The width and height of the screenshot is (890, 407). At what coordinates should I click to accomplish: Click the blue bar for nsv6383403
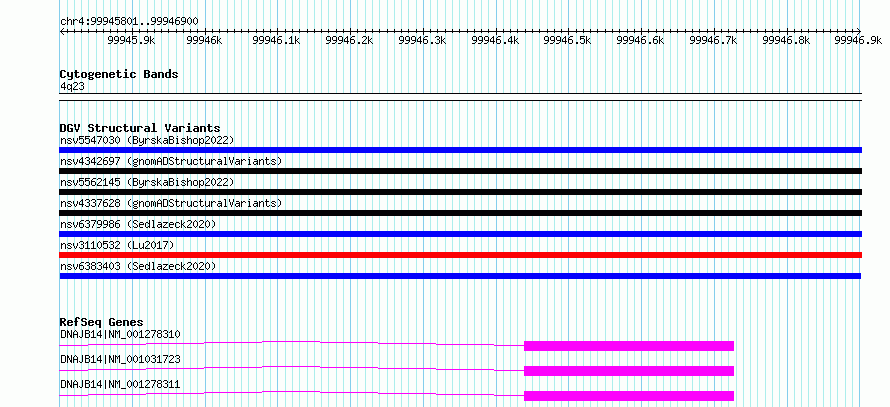[460, 276]
